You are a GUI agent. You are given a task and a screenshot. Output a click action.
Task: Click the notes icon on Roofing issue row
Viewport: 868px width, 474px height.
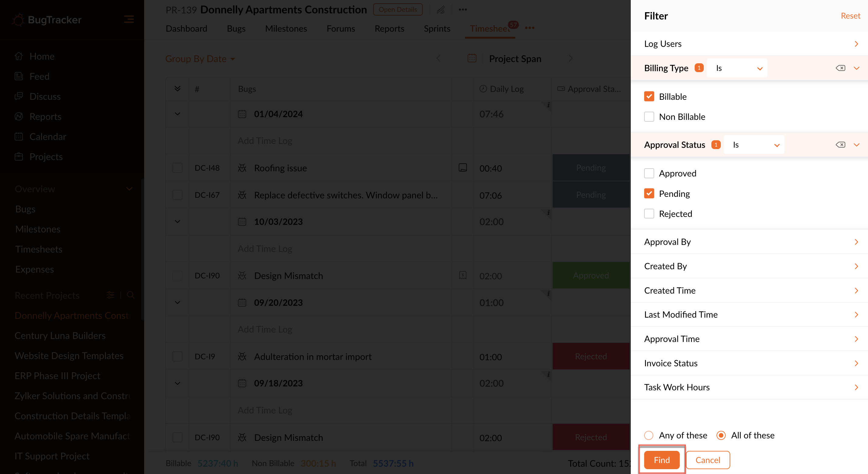click(x=463, y=168)
